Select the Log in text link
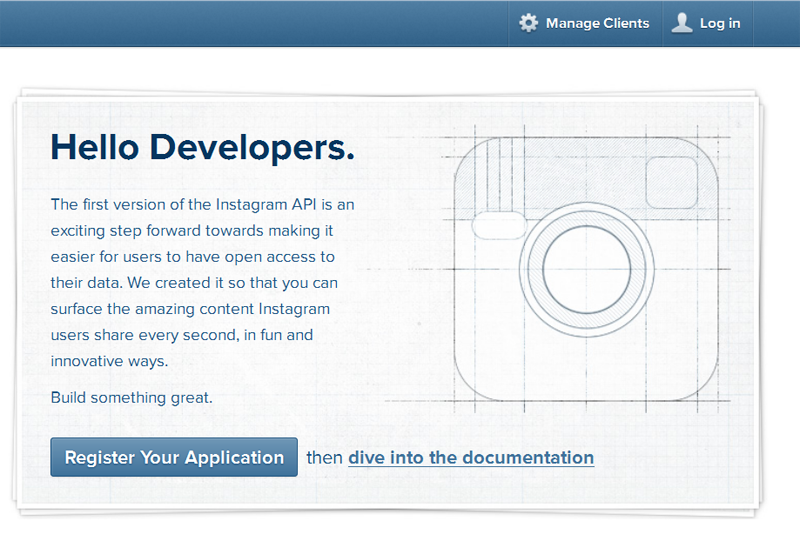 coord(720,23)
